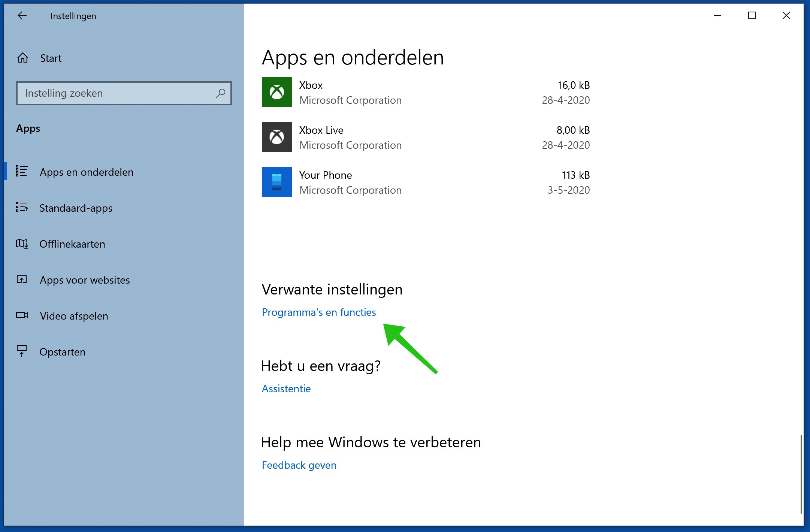The image size is (810, 532).
Task: Click the Apps en onderdelen page title
Action: coord(353,57)
